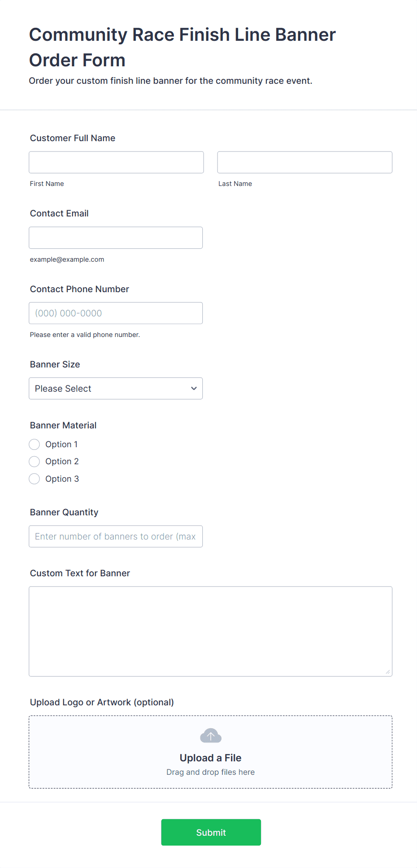Select Option 1 for Banner Material
This screenshot has height=868, width=417.
coord(34,444)
